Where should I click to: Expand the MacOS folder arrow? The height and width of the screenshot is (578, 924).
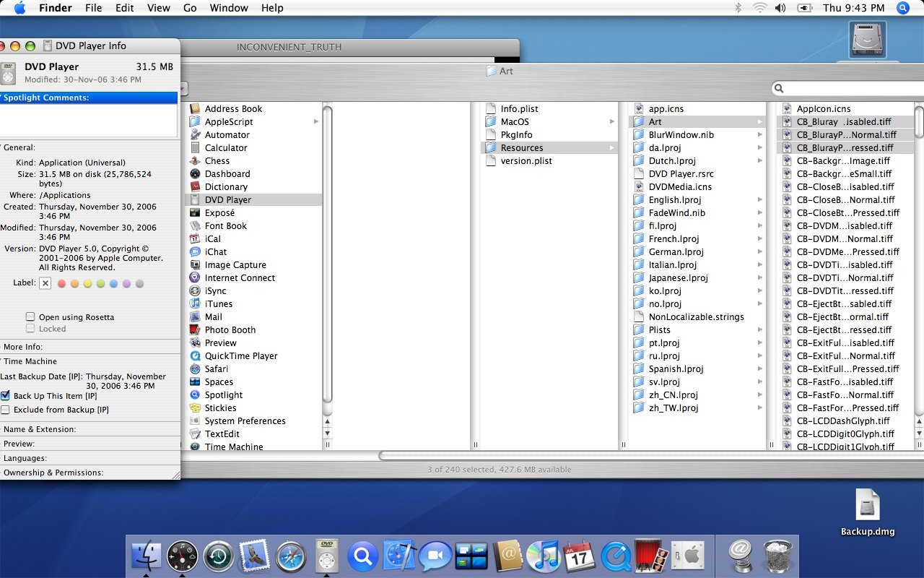click(611, 121)
